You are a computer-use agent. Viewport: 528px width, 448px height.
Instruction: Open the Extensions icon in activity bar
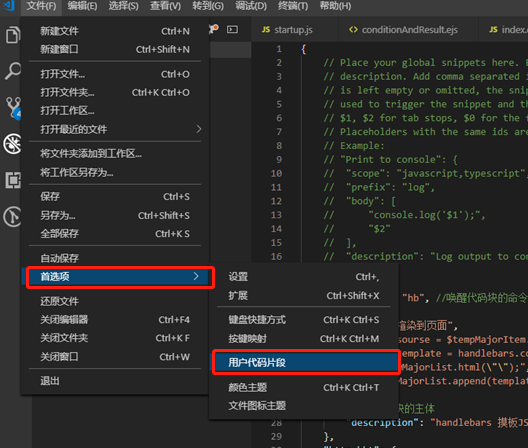(x=13, y=180)
